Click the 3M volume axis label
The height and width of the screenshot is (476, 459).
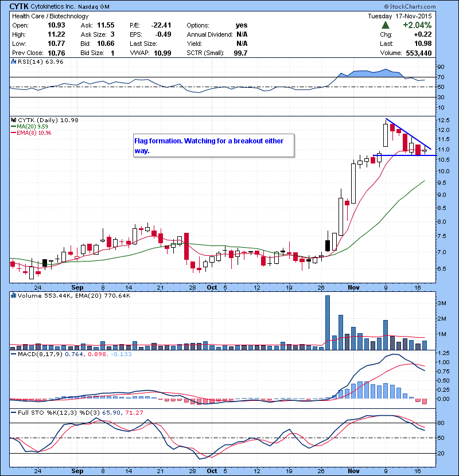[x=442, y=303]
